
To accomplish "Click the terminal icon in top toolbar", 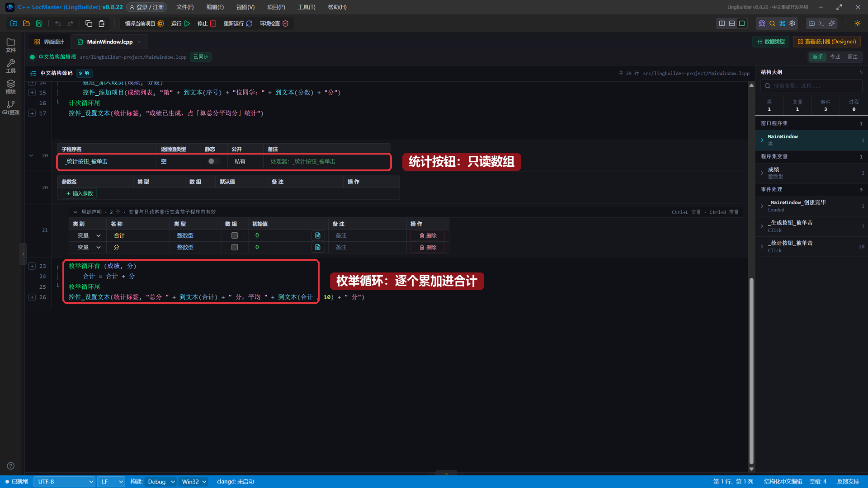I will (821, 23).
